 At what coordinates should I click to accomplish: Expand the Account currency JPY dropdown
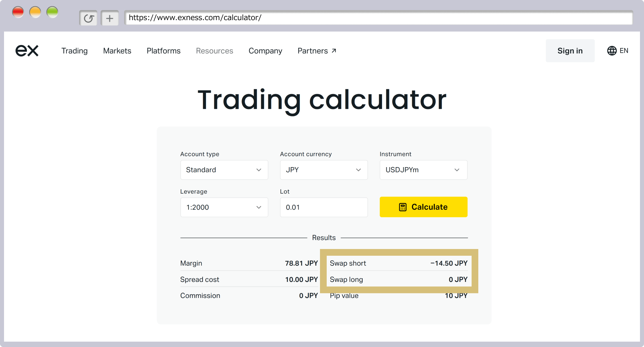click(324, 170)
